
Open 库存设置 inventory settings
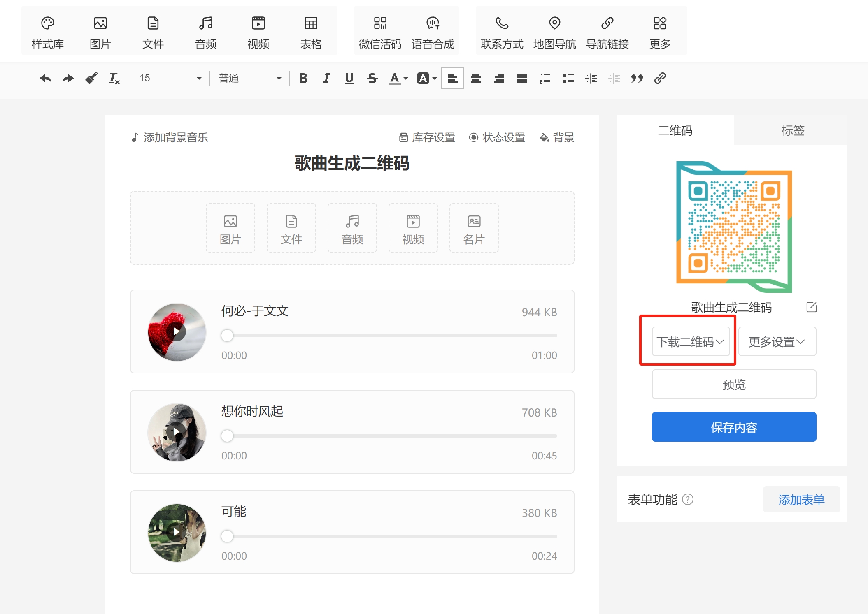(x=427, y=137)
